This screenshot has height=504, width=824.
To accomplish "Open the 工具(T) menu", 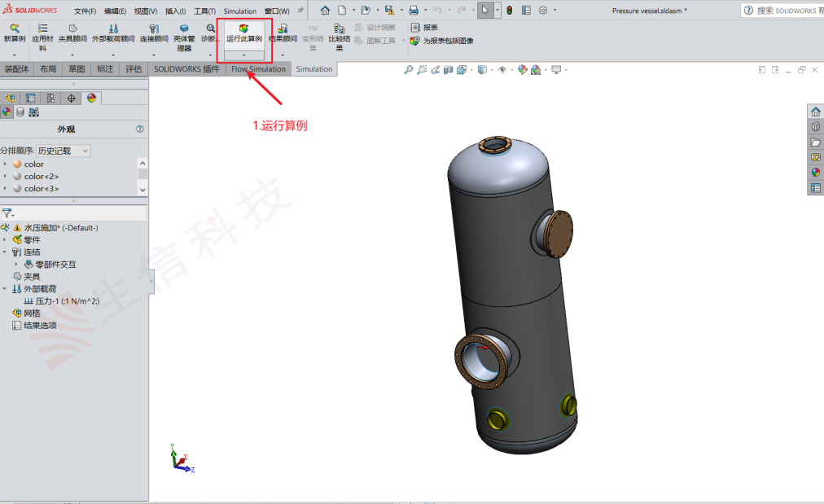I will tap(204, 11).
